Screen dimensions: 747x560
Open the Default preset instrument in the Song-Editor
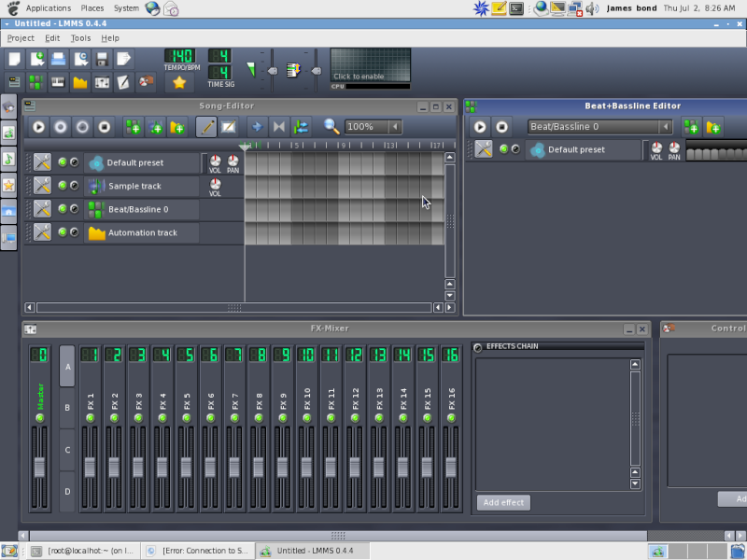[142, 162]
